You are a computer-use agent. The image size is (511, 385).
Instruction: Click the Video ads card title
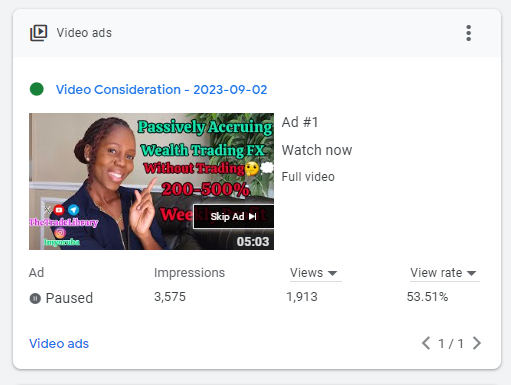click(x=84, y=33)
